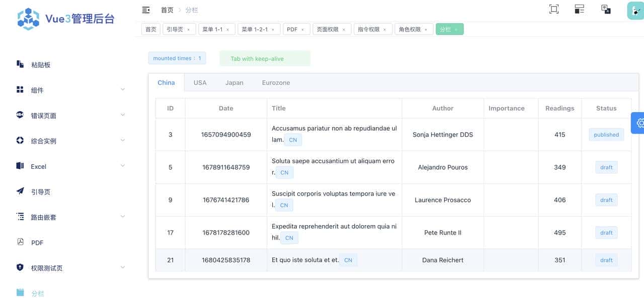Viewport: 644px width, 302px height.
Task: Collapse the sidebar with the hamburger icon
Action: pyautogui.click(x=145, y=10)
